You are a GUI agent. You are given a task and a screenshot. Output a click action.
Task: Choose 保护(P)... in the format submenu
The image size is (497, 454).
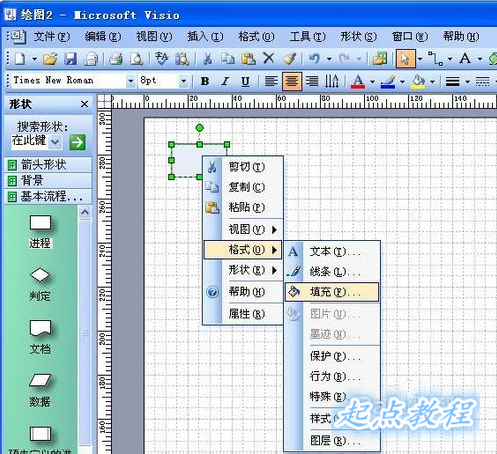click(x=332, y=356)
